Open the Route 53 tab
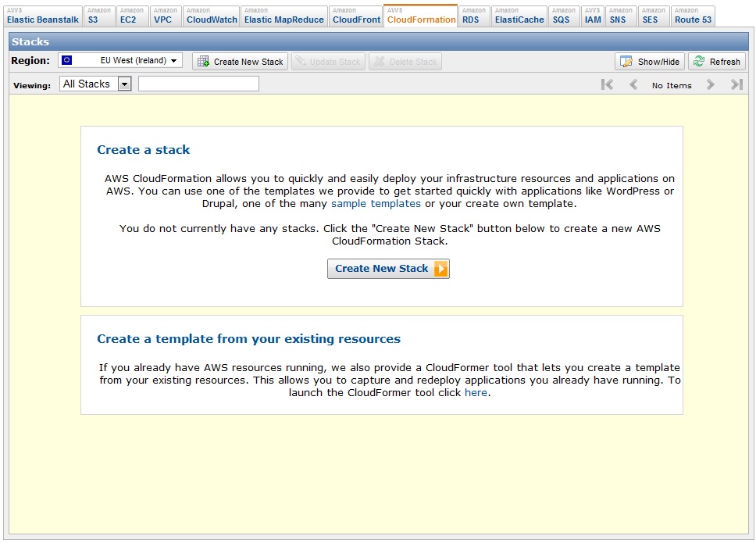 coord(693,16)
